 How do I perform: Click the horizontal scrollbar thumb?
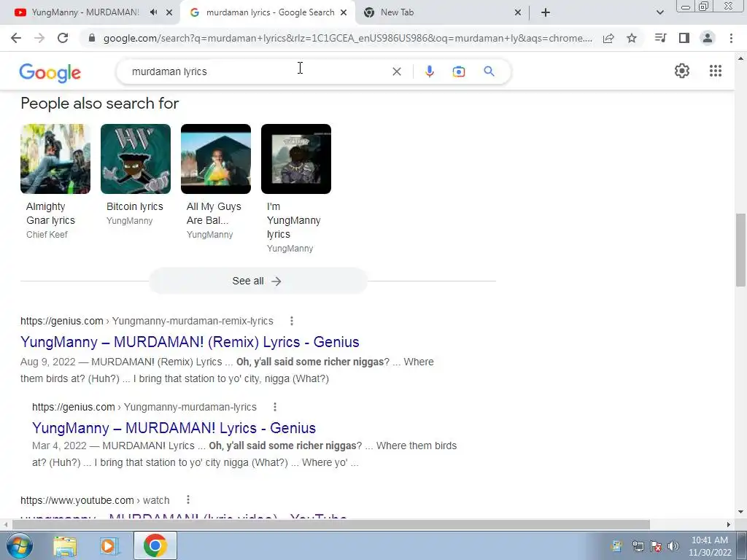click(331, 524)
